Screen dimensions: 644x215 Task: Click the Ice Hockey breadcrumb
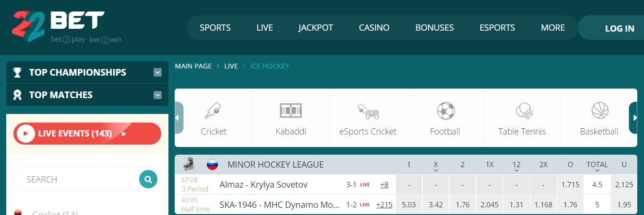point(270,66)
